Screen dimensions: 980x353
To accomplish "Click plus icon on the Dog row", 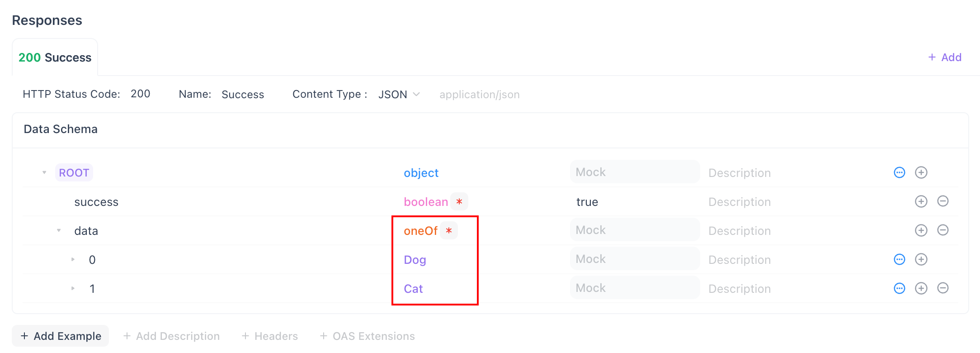I will coord(921,259).
